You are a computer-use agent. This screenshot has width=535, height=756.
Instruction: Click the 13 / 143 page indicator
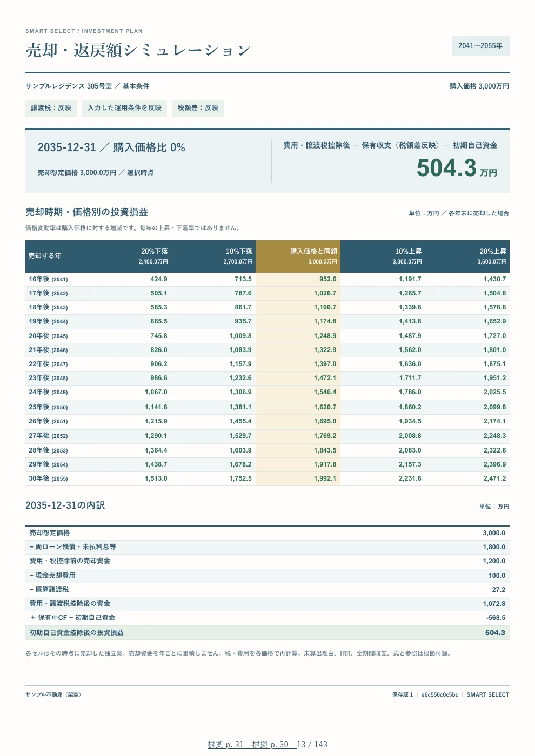[x=312, y=744]
